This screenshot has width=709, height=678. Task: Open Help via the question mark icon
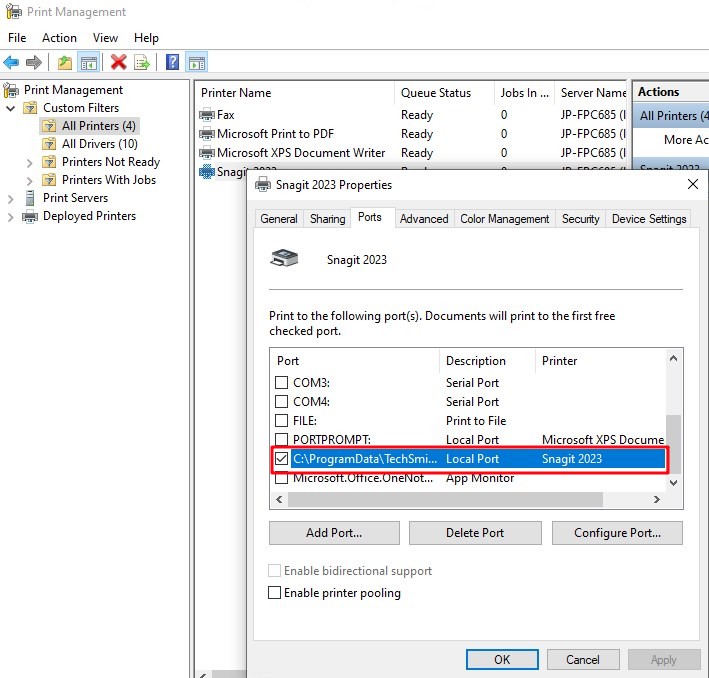point(172,62)
